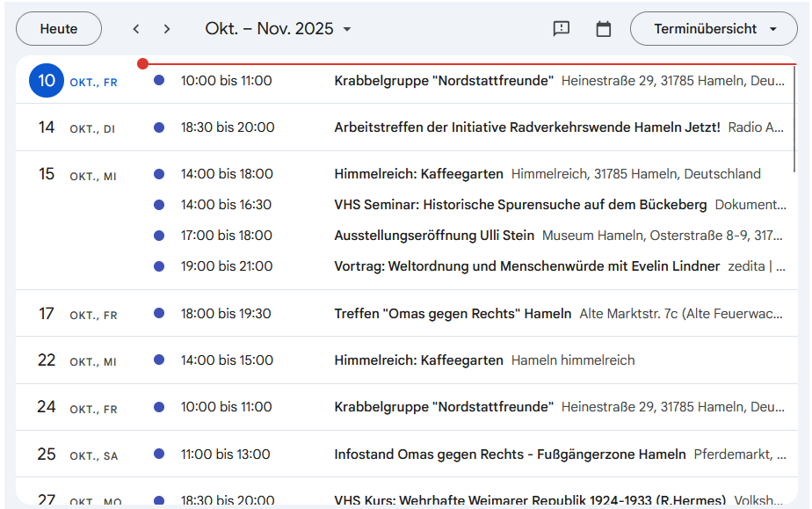Click the vertical scrollbar of the agenda
This screenshot has height=509, width=812.
click(795, 119)
